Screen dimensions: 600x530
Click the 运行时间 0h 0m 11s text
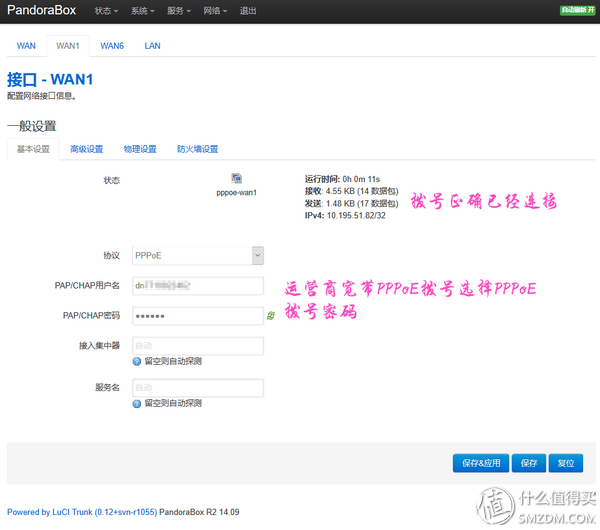tap(342, 179)
